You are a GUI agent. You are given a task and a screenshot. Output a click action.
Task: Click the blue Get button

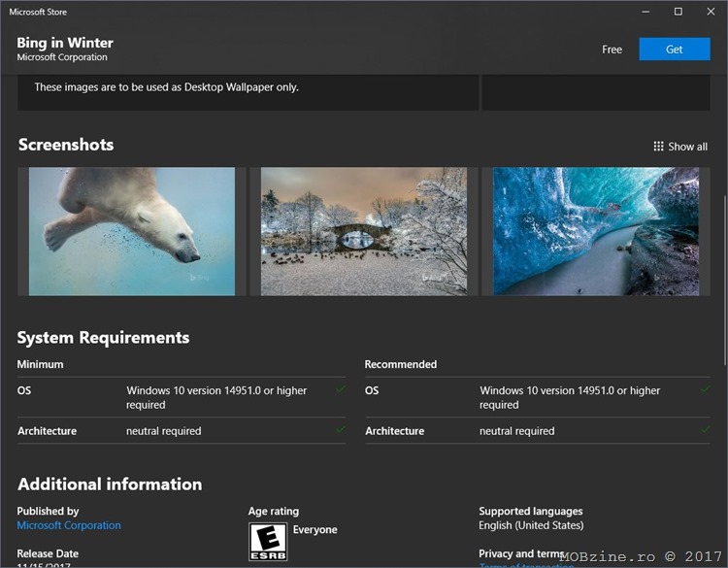tap(675, 50)
